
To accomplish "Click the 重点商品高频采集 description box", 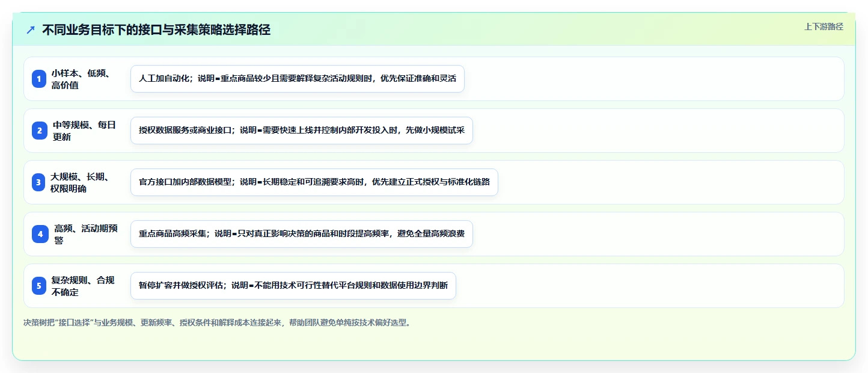I will coord(302,234).
